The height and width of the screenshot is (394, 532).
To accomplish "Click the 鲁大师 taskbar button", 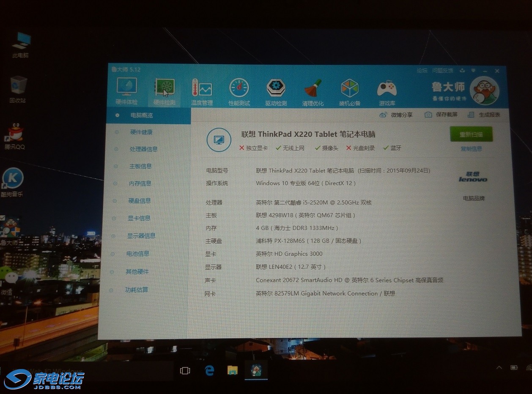I will click(256, 370).
